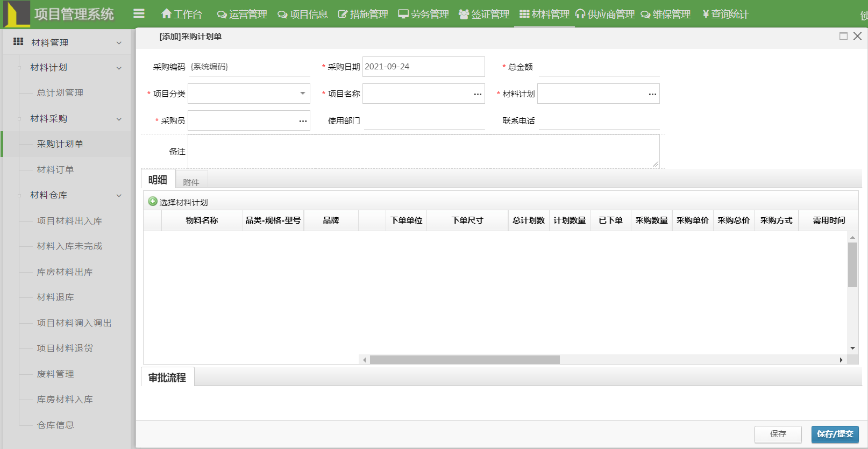868x449 pixels.
Task: Click the 保存 button
Action: (778, 434)
